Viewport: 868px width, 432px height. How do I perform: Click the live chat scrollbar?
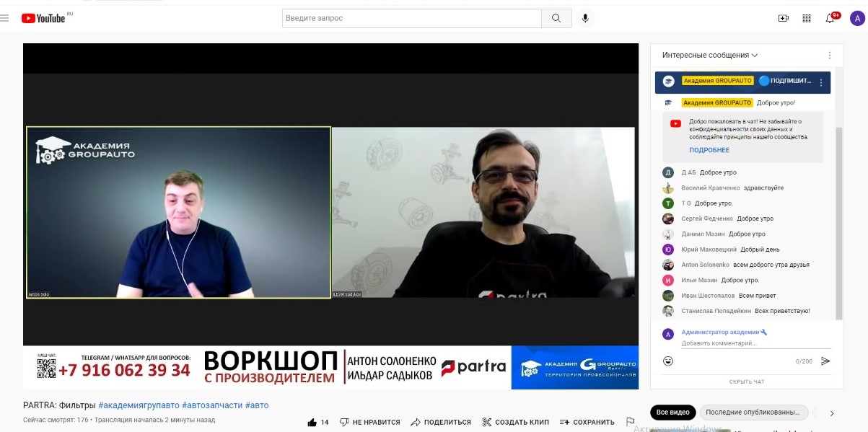pyautogui.click(x=838, y=222)
